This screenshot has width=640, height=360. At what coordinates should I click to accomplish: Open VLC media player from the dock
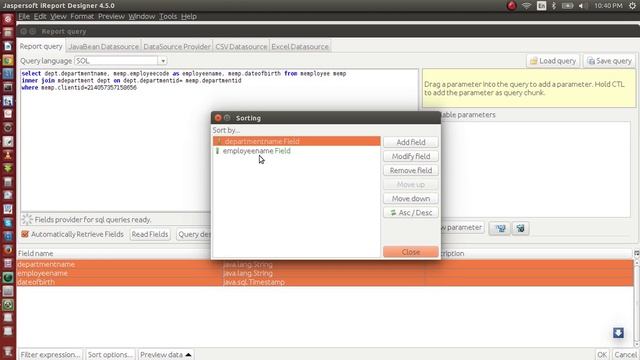click(x=8, y=155)
